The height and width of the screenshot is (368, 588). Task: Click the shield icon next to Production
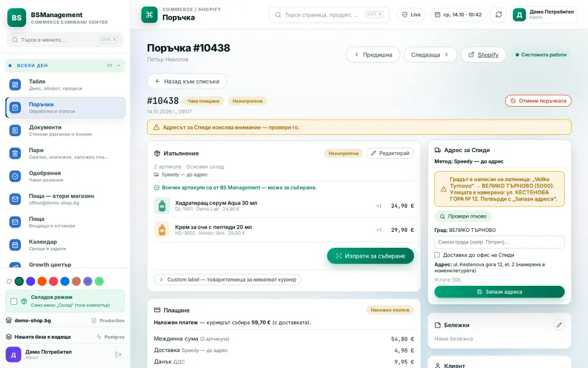click(94, 320)
